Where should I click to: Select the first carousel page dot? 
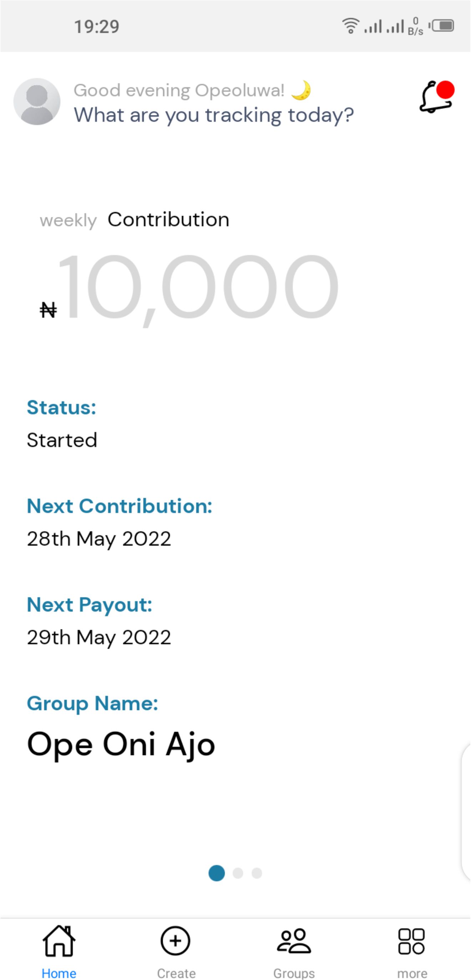pos(217,873)
